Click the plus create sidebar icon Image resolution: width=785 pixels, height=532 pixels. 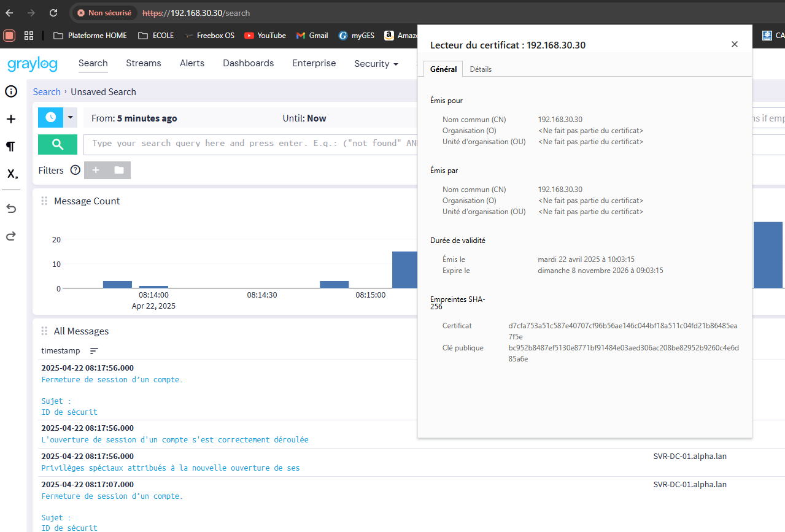[x=11, y=119]
